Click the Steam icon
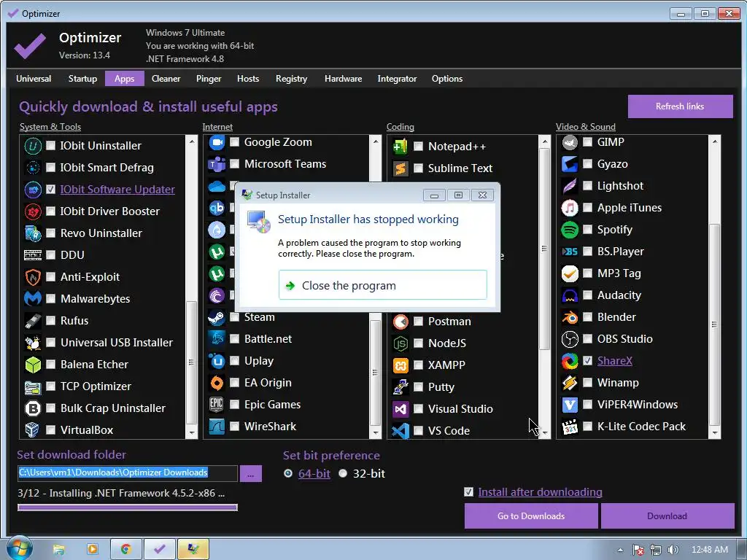The image size is (747, 560). [217, 317]
